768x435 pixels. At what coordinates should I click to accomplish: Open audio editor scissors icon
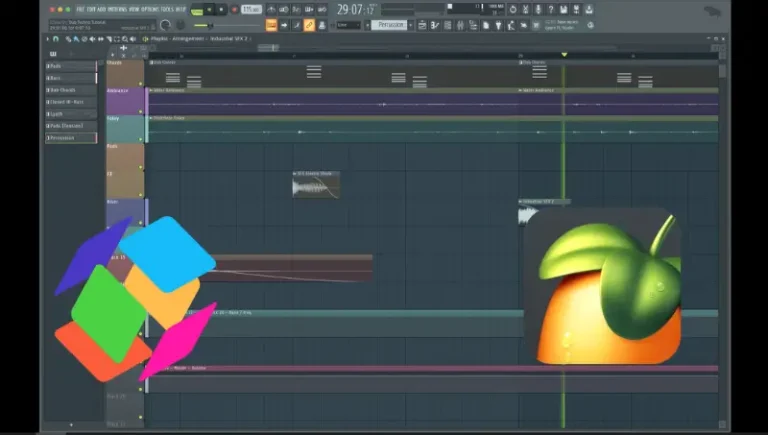[x=525, y=9]
